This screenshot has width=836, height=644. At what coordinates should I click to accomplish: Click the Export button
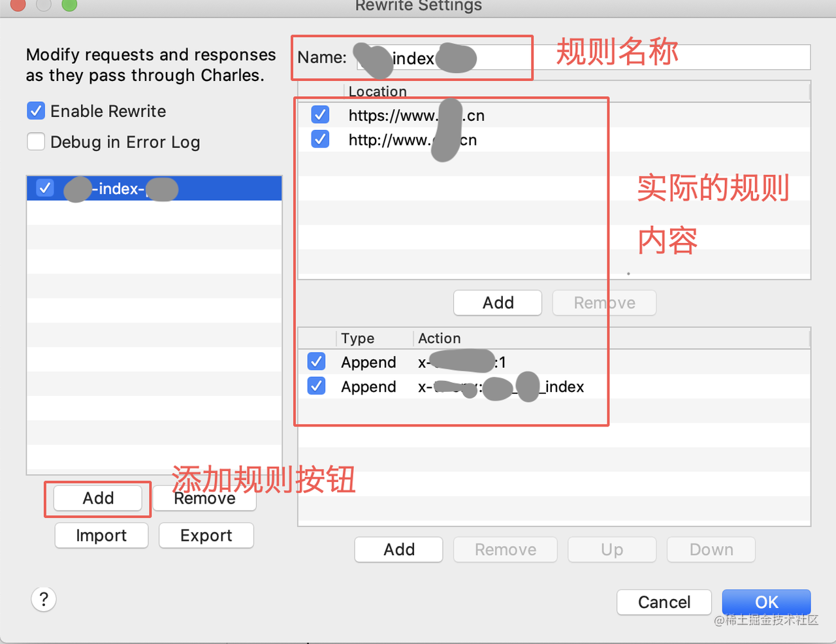[206, 535]
